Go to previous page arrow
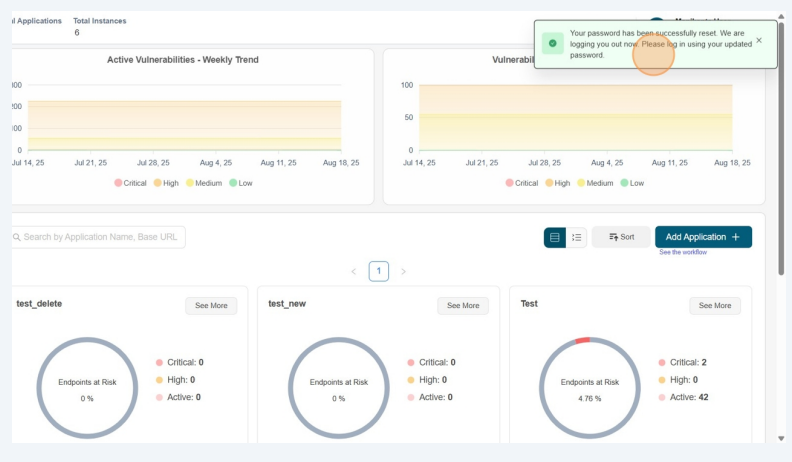Image resolution: width=792 pixels, height=462 pixels. click(353, 271)
